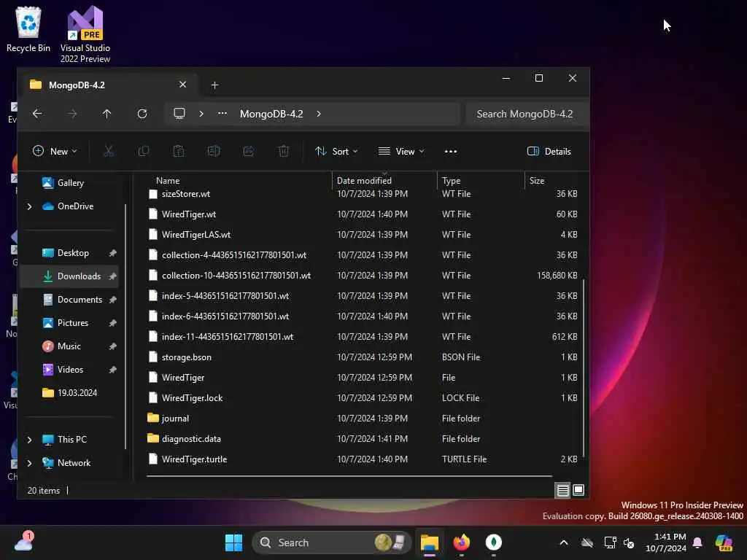
Task: Show hidden system tray icons
Action: 564,542
